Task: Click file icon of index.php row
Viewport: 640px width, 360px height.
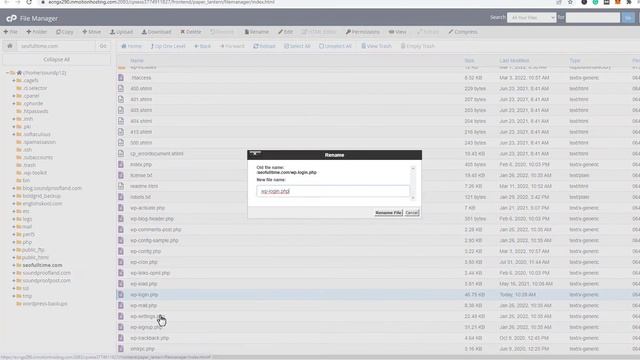Action: [x=121, y=164]
